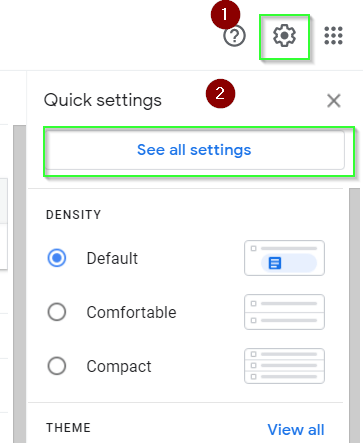The image size is (363, 443).
Task: Select the Compact density preview thumbnail
Action: click(284, 366)
